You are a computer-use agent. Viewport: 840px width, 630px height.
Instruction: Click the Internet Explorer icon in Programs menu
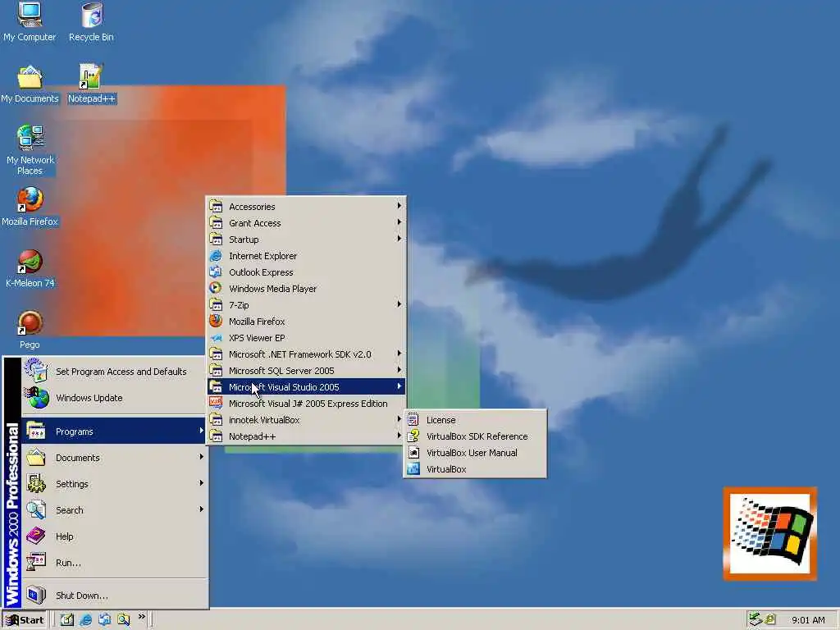coord(216,256)
